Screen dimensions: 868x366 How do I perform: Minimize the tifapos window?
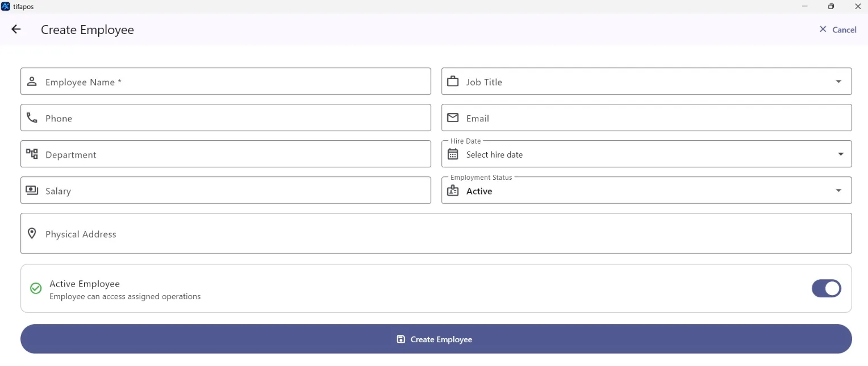click(x=805, y=6)
